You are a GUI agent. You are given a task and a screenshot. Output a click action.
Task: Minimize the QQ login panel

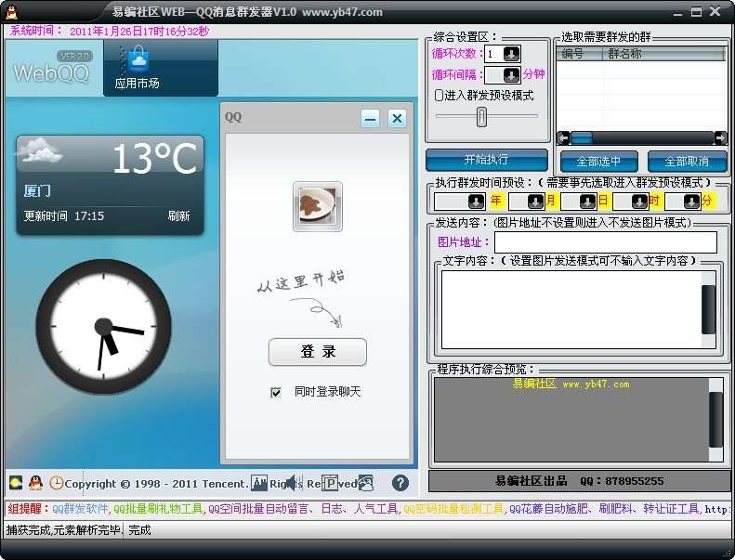click(371, 119)
